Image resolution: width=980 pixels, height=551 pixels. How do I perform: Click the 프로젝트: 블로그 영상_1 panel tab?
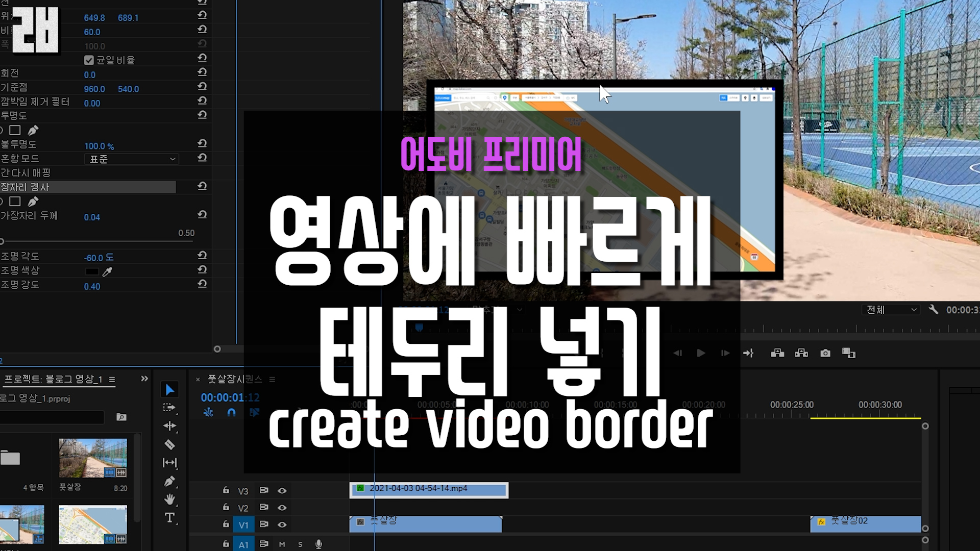[x=54, y=379]
